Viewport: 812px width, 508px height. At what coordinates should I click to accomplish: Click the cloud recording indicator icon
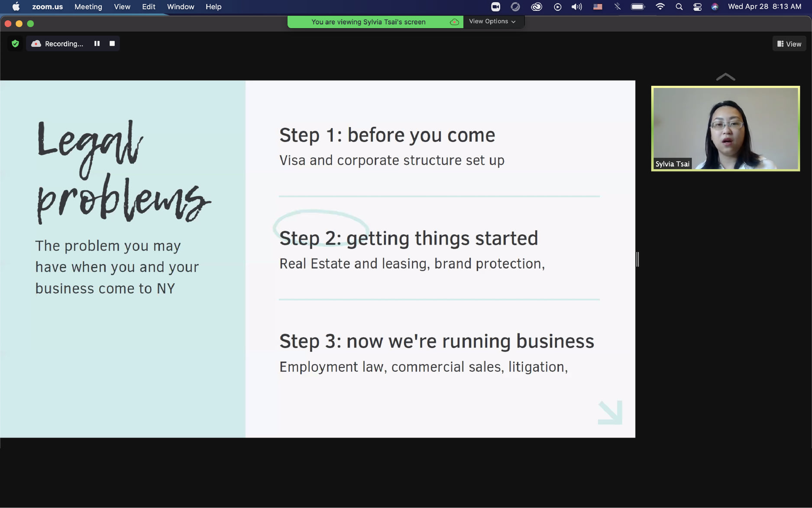point(36,44)
